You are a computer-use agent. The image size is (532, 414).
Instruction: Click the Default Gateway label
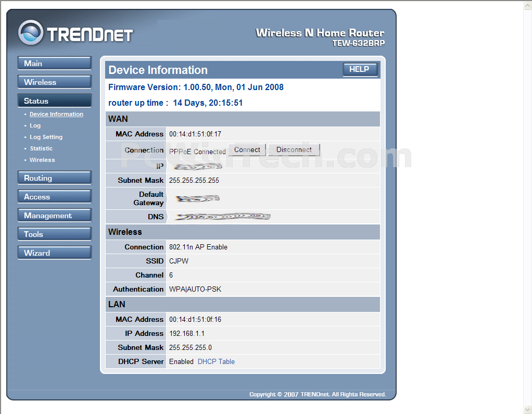point(148,198)
